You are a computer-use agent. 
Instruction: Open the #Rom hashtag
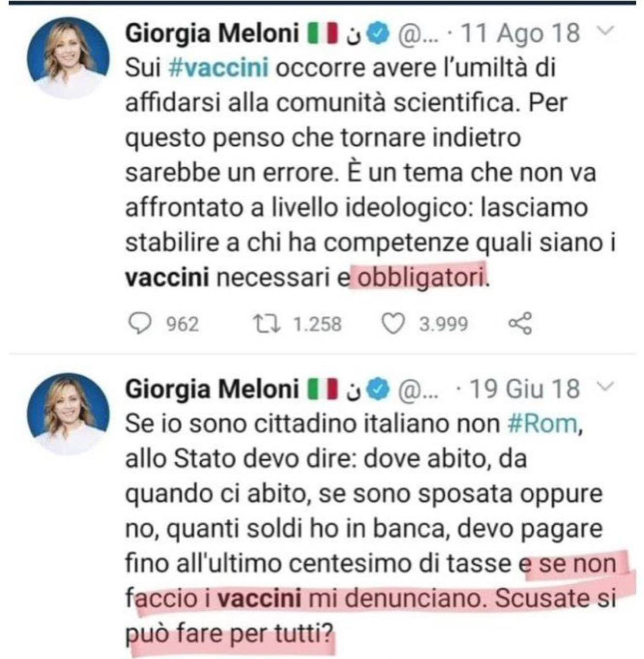tap(542, 424)
